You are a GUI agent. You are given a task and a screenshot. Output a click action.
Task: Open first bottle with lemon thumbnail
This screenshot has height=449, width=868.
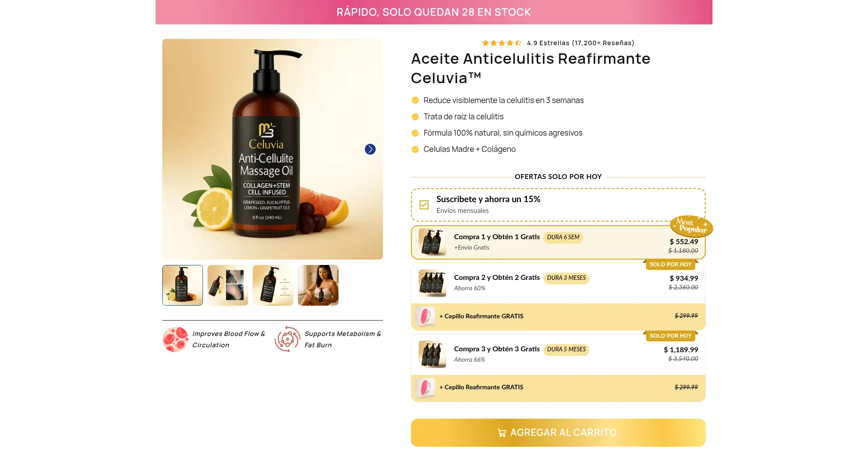pos(183,285)
